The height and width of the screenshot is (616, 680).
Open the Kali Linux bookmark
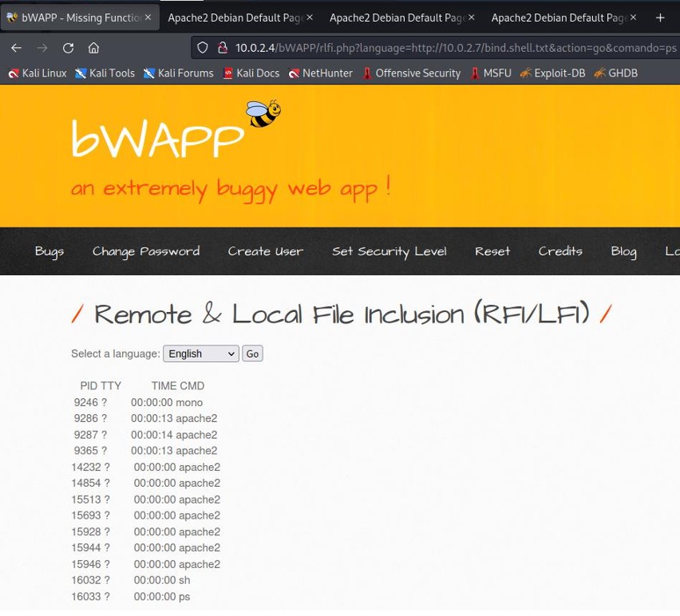38,73
